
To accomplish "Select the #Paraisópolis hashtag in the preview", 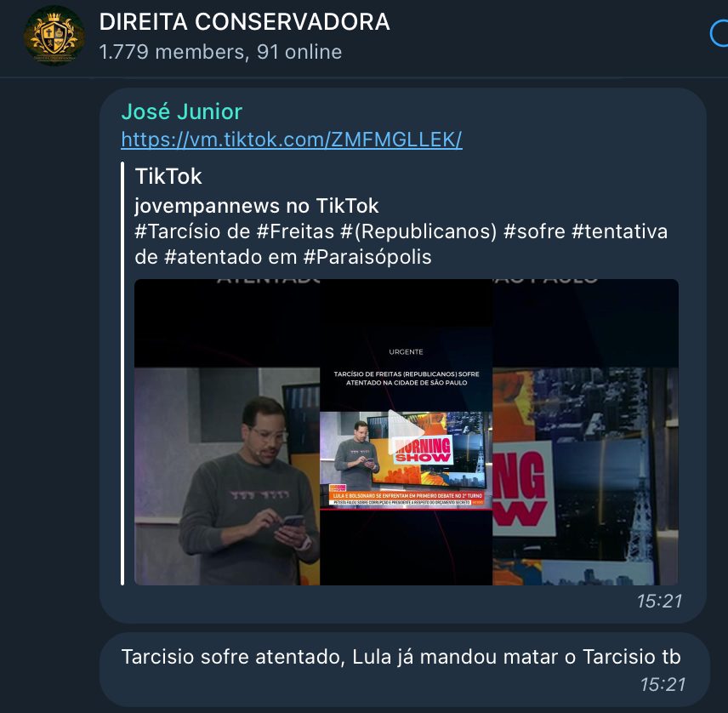I will (367, 257).
